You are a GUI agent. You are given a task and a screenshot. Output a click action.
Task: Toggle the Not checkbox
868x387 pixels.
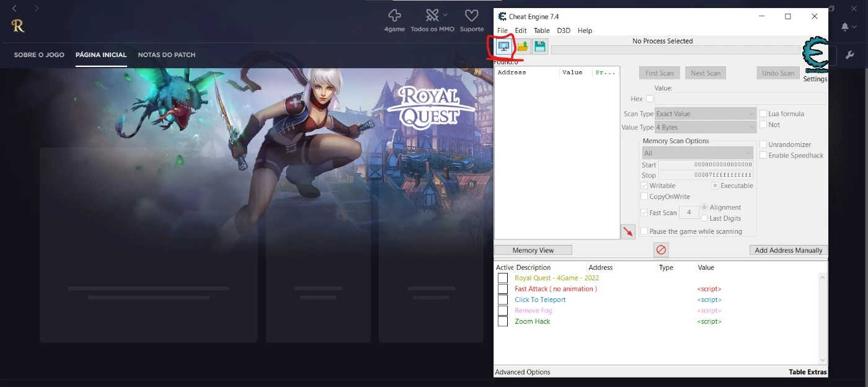coord(763,125)
